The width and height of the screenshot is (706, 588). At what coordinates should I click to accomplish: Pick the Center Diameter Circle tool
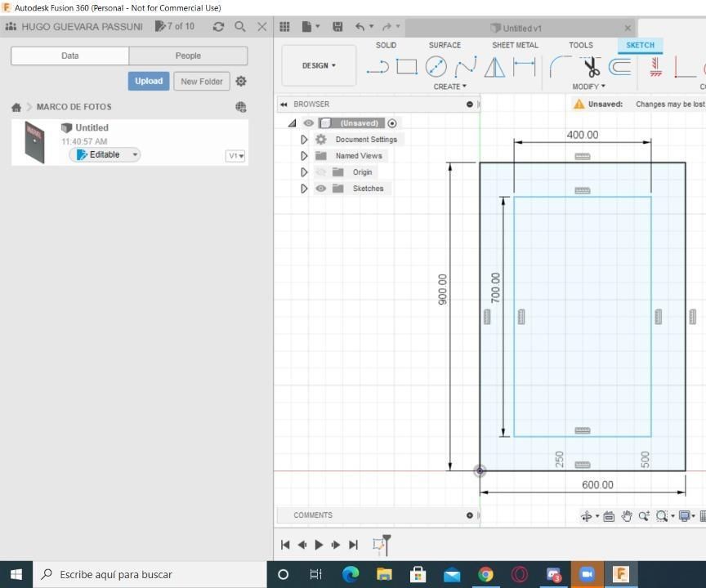(436, 67)
